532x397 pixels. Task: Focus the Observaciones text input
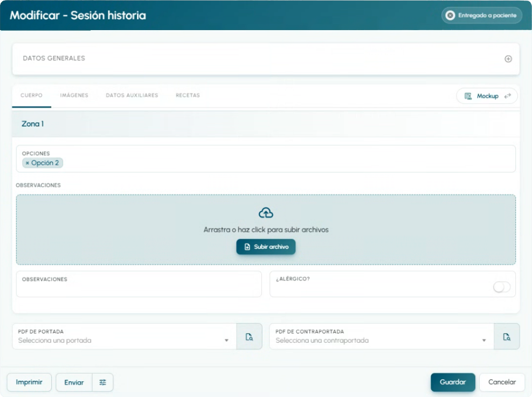(139, 284)
